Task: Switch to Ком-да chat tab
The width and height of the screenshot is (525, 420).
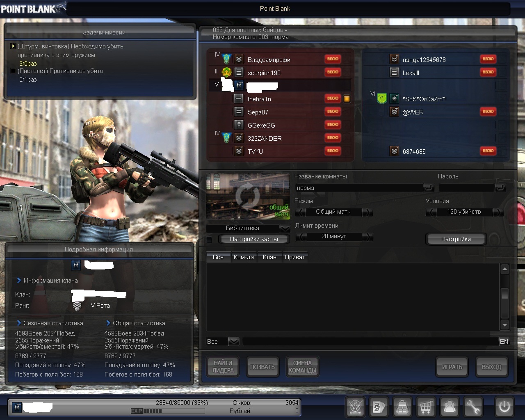Action: tap(244, 257)
